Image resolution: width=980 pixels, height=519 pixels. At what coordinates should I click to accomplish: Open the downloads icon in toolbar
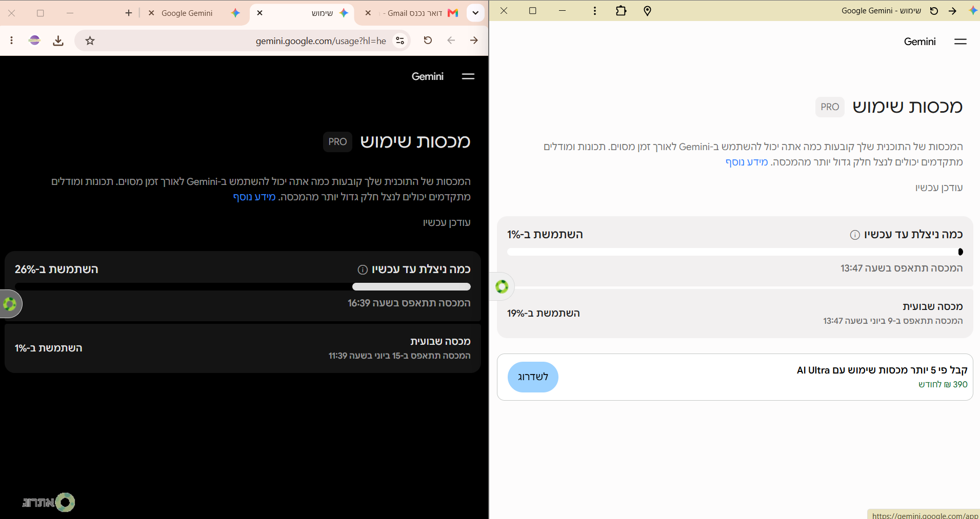click(58, 40)
